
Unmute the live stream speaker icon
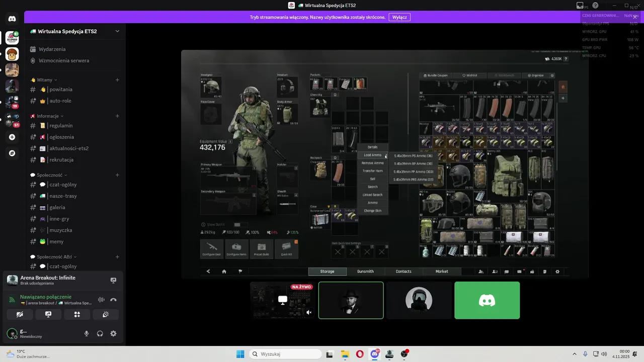[x=309, y=312]
